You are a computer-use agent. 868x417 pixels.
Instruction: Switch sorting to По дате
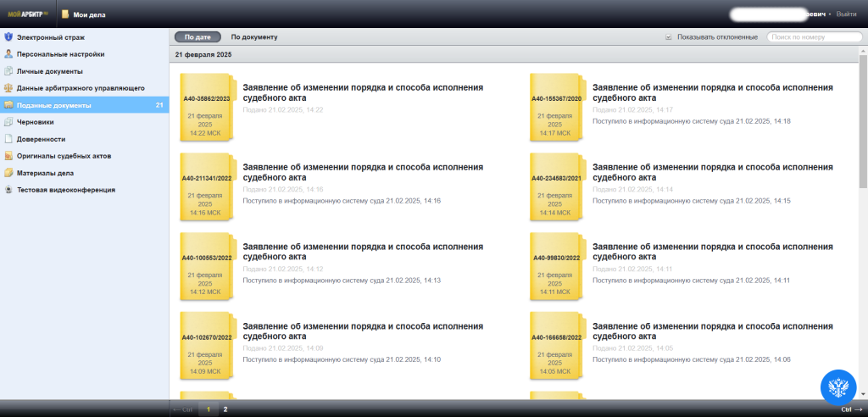pyautogui.click(x=198, y=37)
